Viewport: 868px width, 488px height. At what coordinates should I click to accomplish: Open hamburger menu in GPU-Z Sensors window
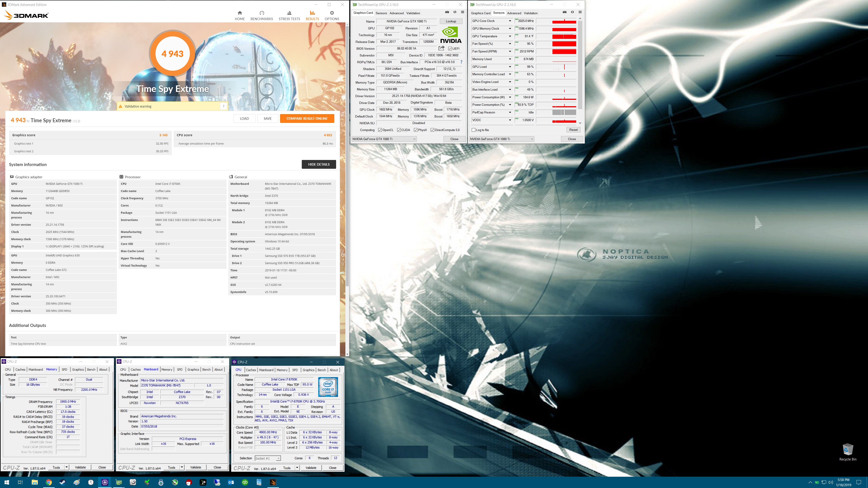580,12
